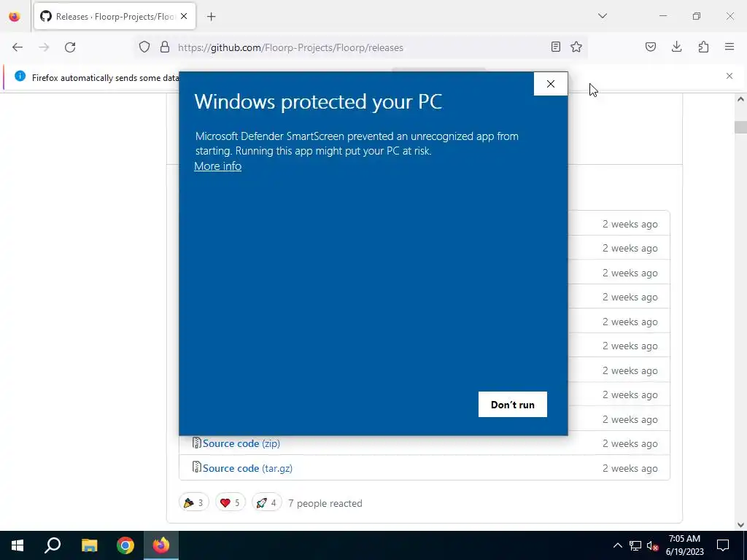This screenshot has width=747, height=560.
Task: Click the file icon beside Source code (tar.gz)
Action: coord(196,467)
